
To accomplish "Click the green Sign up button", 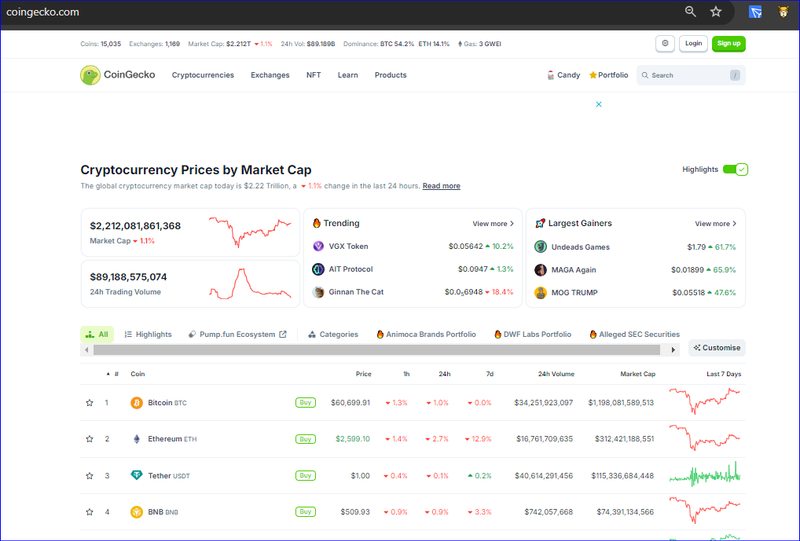I will pyautogui.click(x=729, y=43).
